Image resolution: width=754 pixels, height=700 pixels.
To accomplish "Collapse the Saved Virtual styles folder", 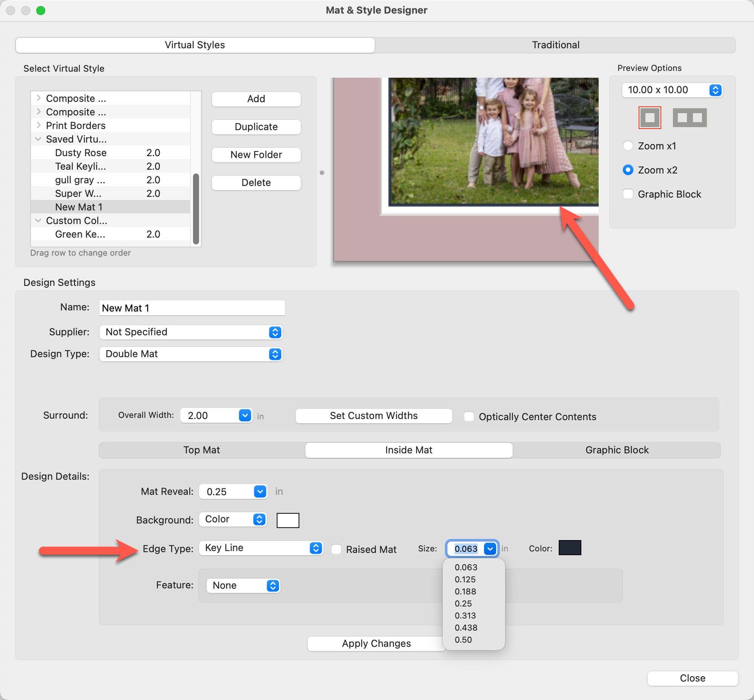I will pos(38,139).
